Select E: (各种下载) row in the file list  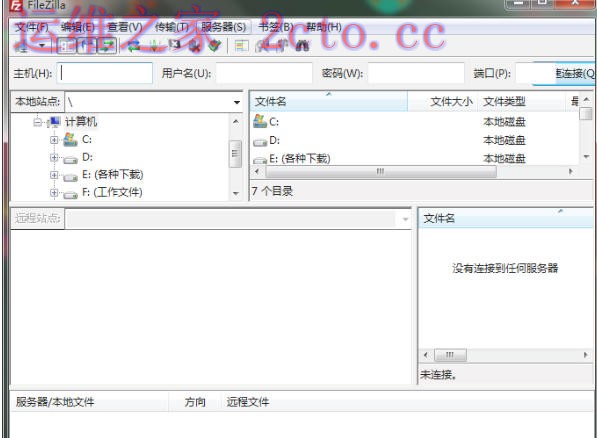414,158
